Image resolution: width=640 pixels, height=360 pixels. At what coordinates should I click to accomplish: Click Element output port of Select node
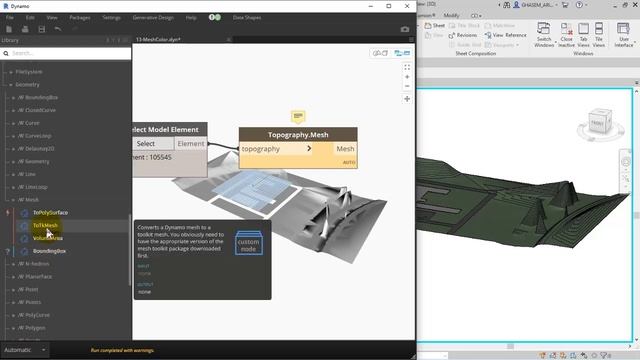click(x=191, y=144)
